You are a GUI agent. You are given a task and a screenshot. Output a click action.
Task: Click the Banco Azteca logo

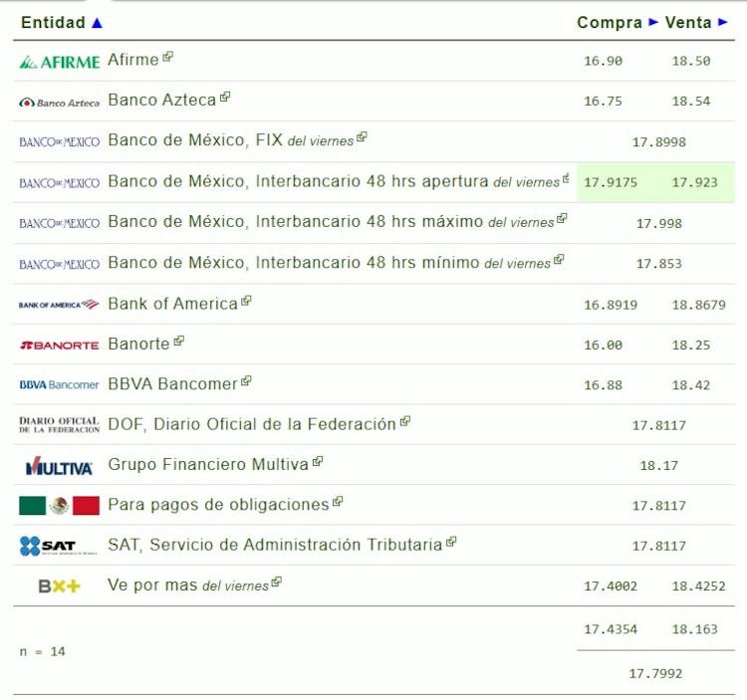60,103
